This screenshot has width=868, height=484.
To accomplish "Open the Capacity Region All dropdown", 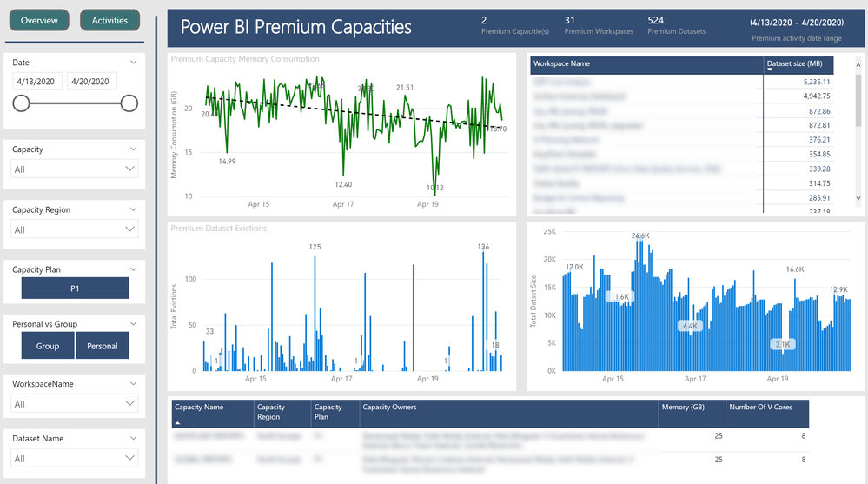I will (74, 229).
